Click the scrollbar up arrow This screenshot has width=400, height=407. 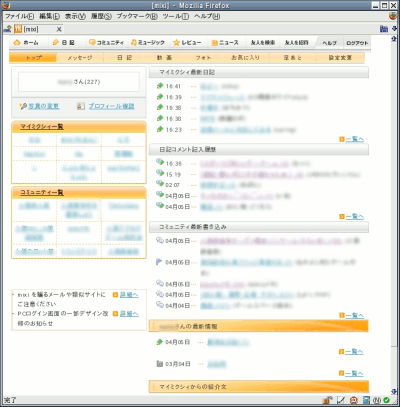(394, 39)
